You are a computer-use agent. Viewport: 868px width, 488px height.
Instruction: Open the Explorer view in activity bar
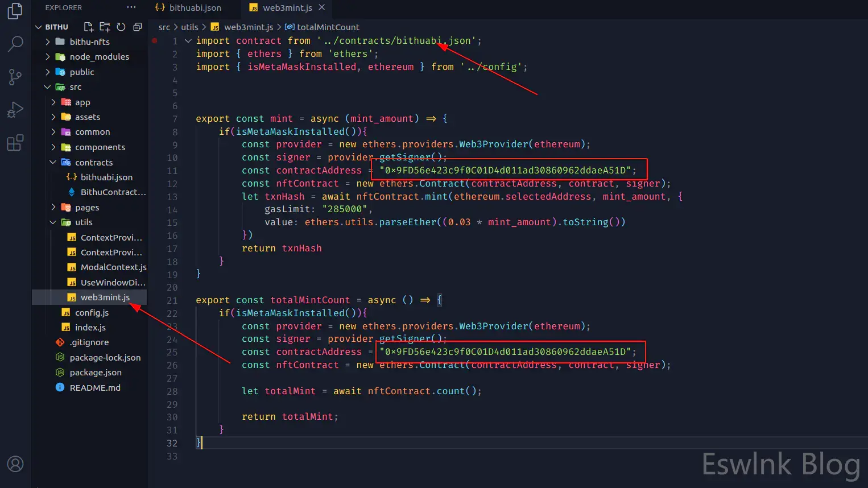[x=15, y=11]
